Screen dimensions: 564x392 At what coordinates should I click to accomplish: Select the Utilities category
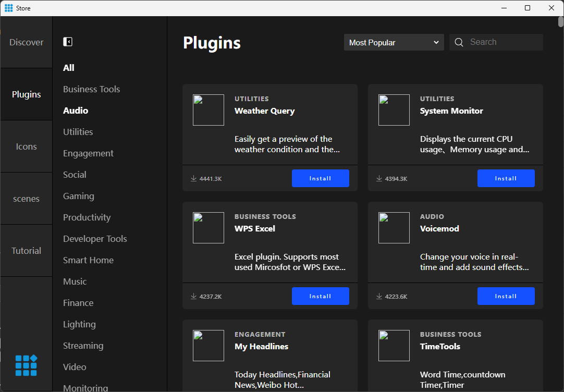78,132
